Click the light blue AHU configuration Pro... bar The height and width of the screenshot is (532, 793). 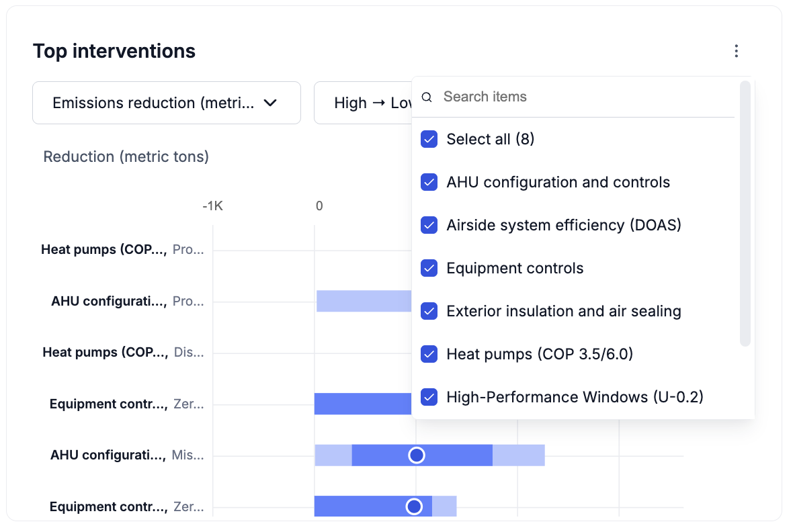(363, 302)
